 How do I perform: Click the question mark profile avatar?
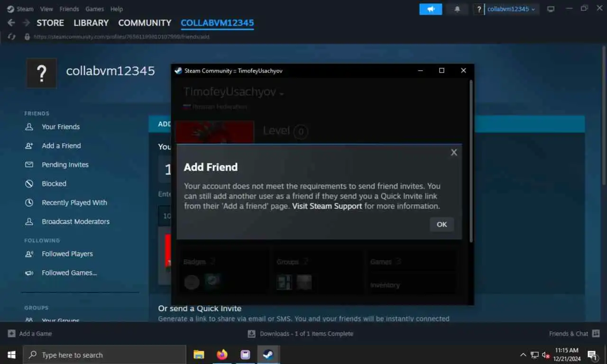(x=42, y=73)
